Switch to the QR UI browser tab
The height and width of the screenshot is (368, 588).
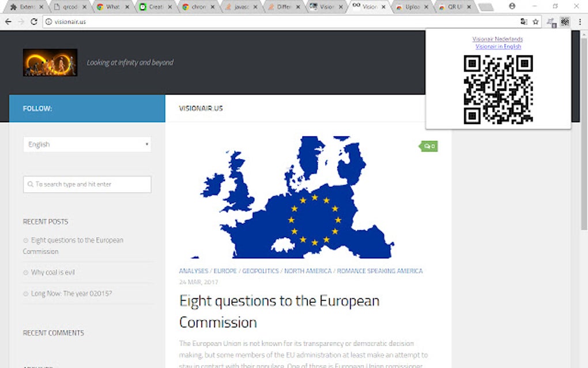tap(454, 7)
